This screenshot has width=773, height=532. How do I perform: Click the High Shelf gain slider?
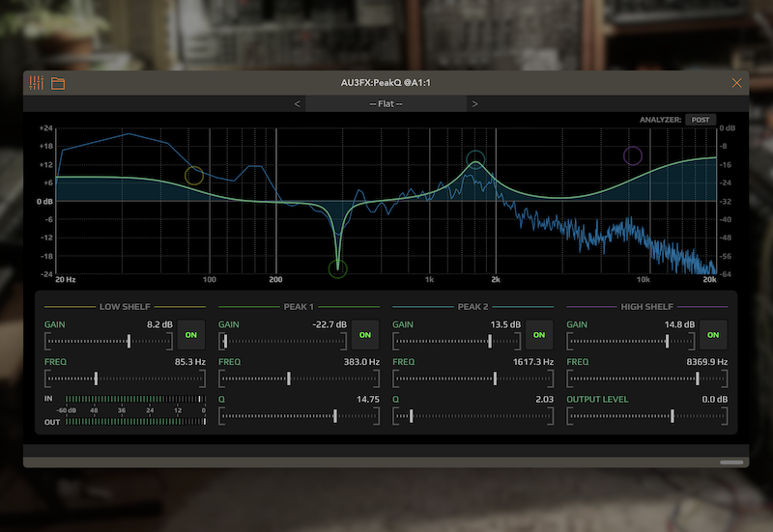631,341
